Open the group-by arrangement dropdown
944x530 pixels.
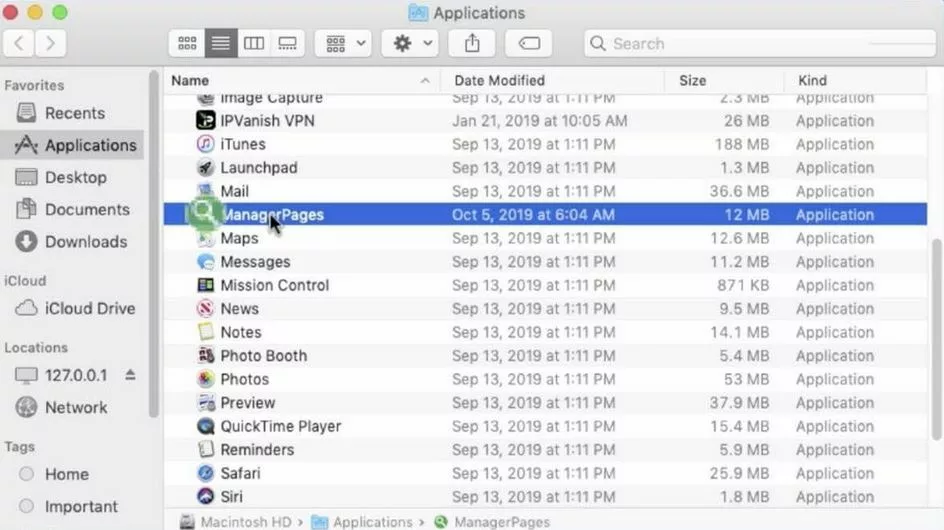(x=345, y=43)
